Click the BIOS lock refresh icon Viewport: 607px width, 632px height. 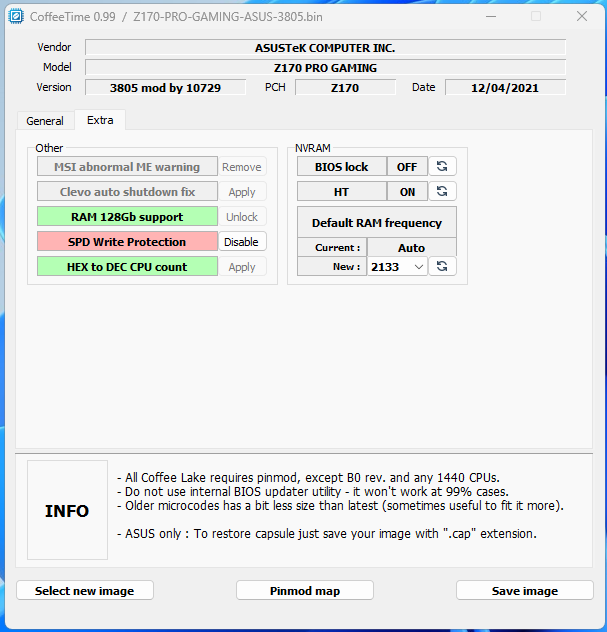(442, 166)
